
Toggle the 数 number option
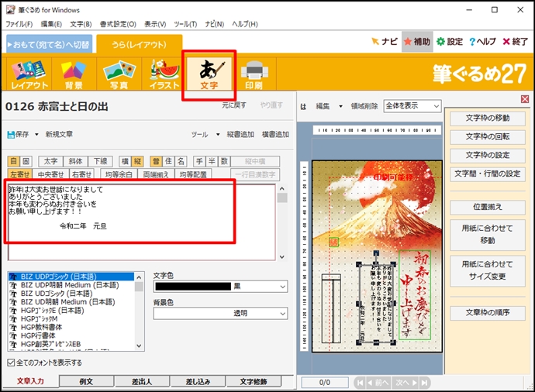tap(224, 161)
